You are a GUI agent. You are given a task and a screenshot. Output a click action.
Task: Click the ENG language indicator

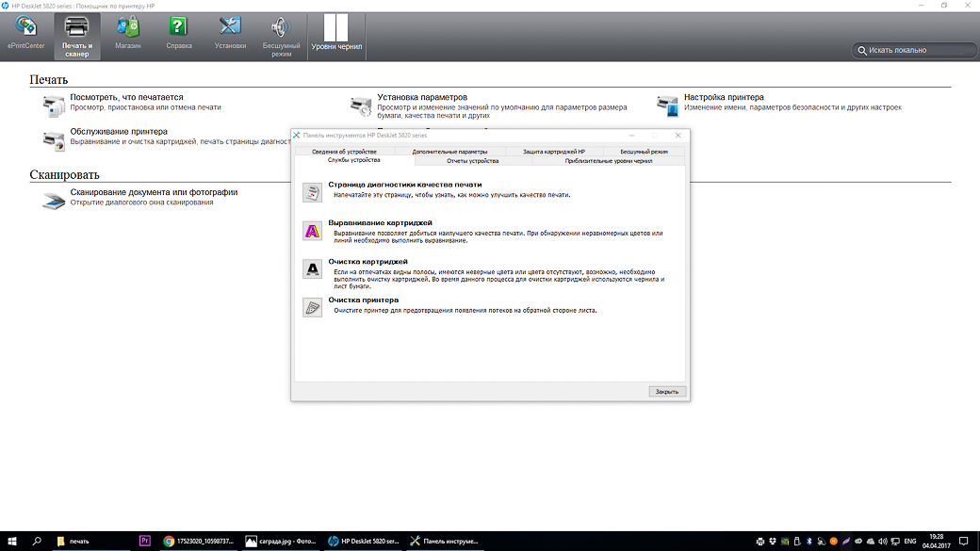click(x=910, y=541)
